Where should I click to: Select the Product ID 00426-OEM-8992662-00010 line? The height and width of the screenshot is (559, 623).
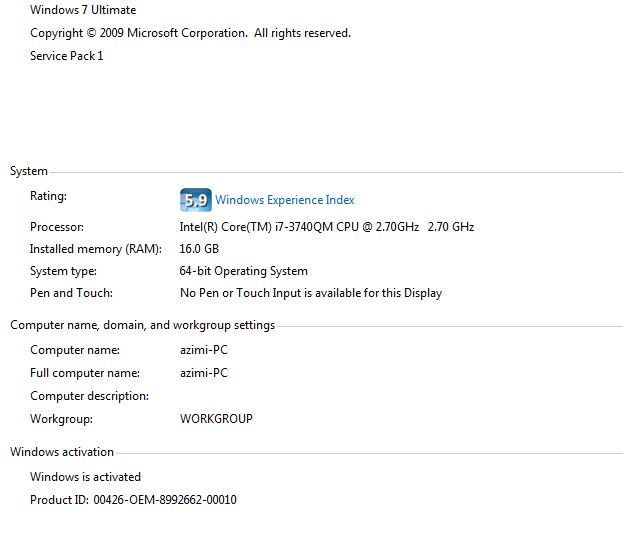click(134, 500)
